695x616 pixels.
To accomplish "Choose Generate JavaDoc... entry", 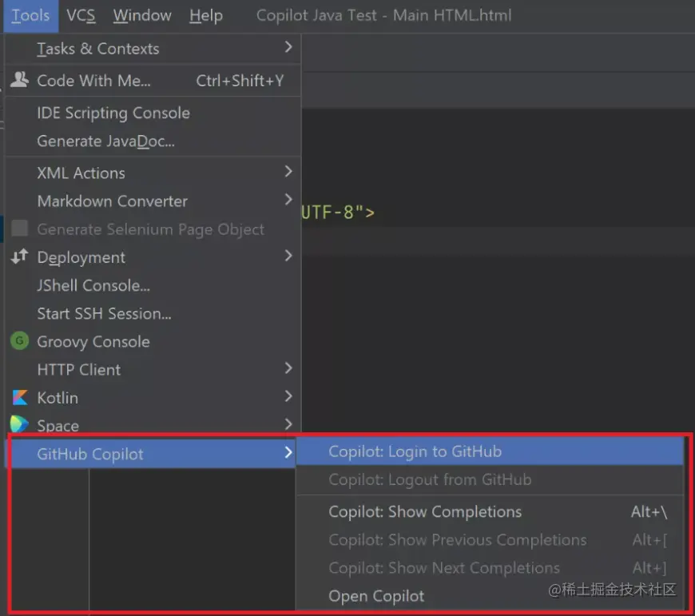I will 153,141.
